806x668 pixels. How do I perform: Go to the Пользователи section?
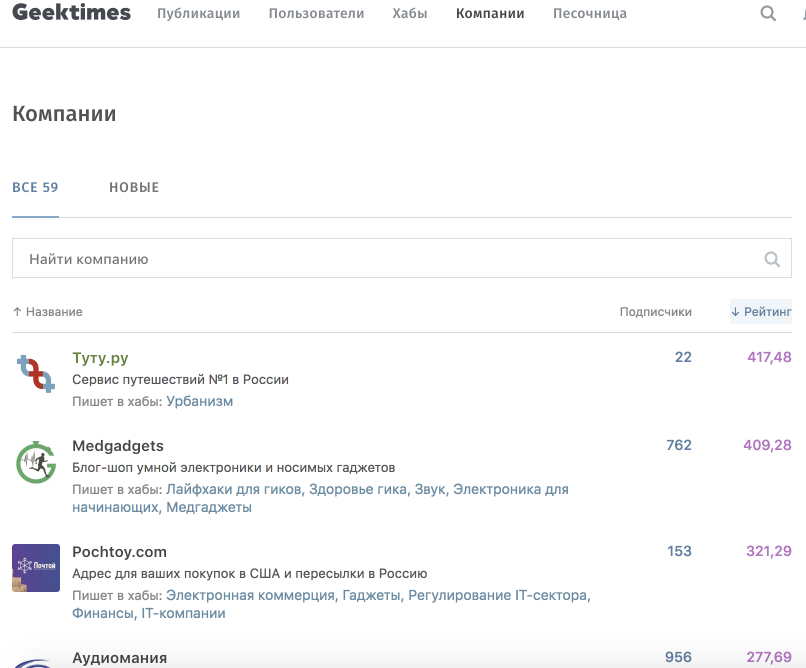[x=316, y=14]
